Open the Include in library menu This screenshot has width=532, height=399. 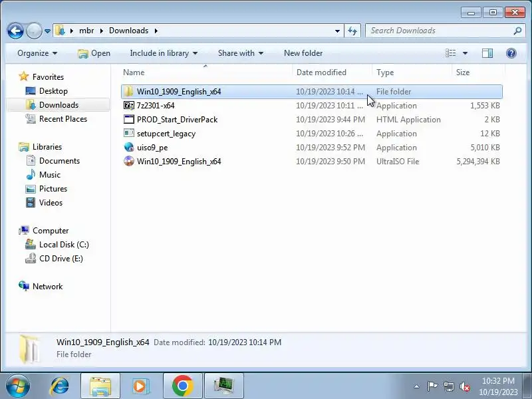[164, 53]
